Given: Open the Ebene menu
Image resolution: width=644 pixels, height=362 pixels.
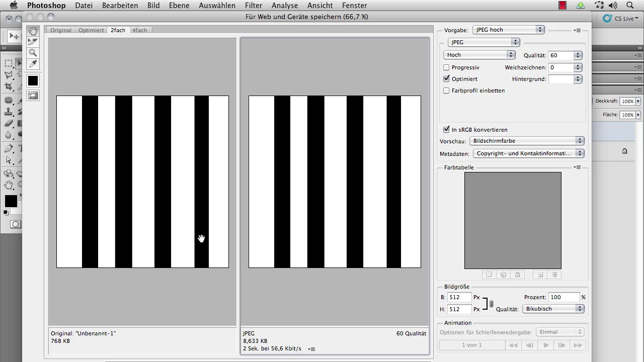Looking at the screenshot, I should (179, 6).
